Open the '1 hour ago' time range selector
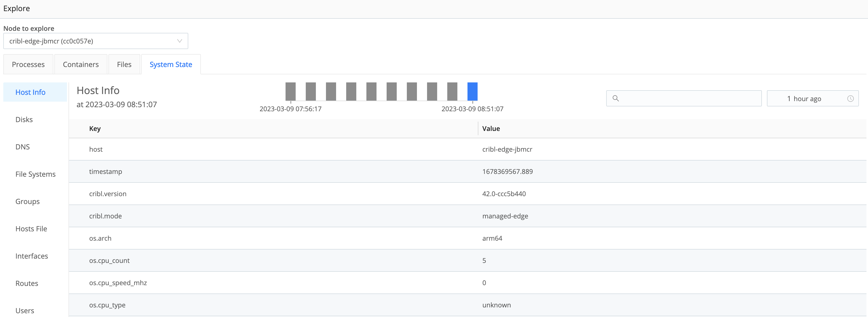868x317 pixels. tap(809, 98)
